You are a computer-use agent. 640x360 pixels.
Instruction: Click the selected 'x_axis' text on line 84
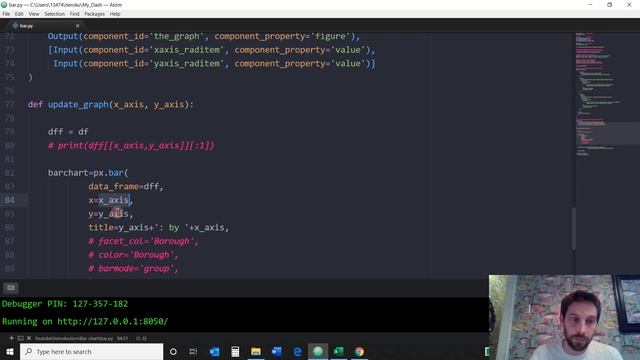pyautogui.click(x=113, y=200)
